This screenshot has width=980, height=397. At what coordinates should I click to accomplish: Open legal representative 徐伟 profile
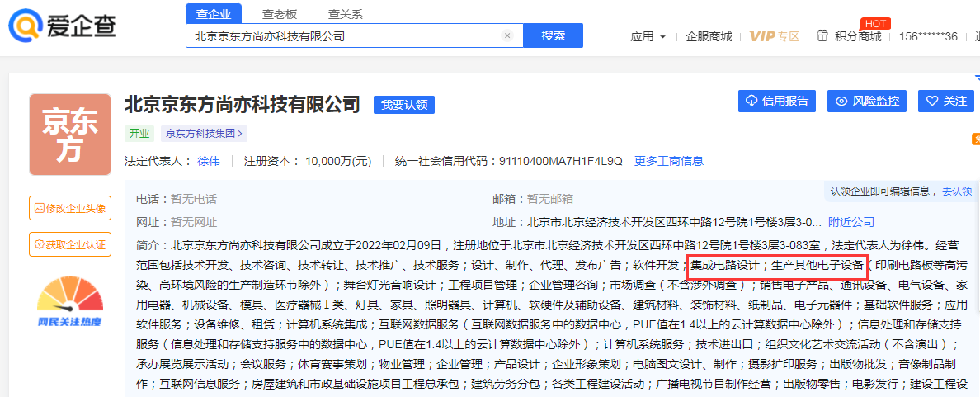[x=208, y=161]
